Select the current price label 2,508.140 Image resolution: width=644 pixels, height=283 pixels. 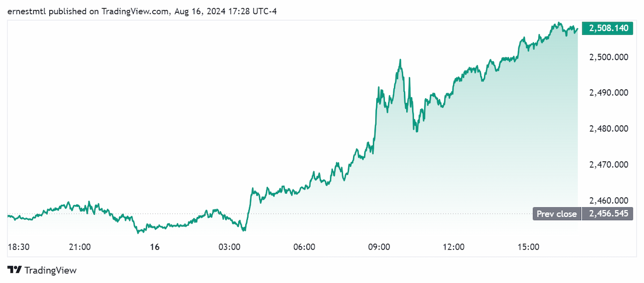tap(608, 29)
